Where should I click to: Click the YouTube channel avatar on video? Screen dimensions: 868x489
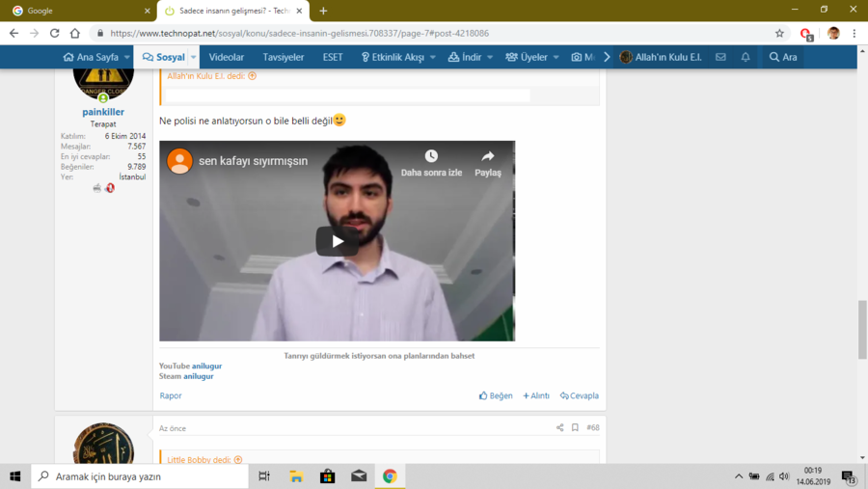[180, 161]
